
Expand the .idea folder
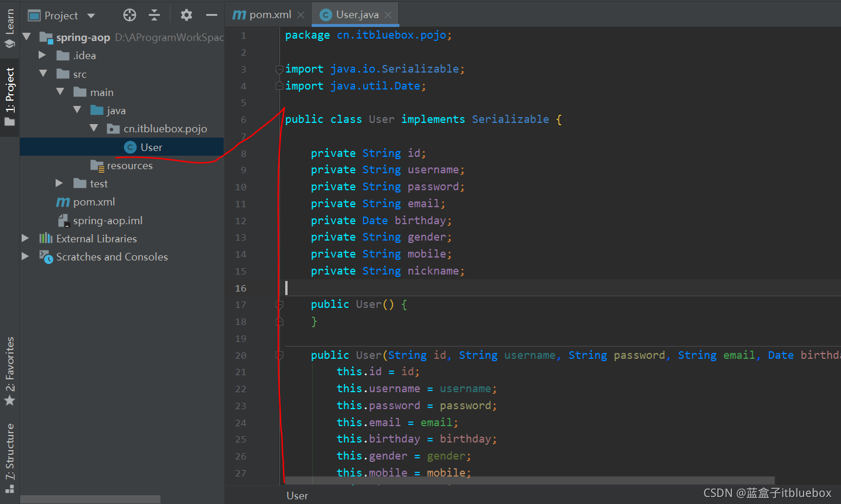[x=42, y=55]
